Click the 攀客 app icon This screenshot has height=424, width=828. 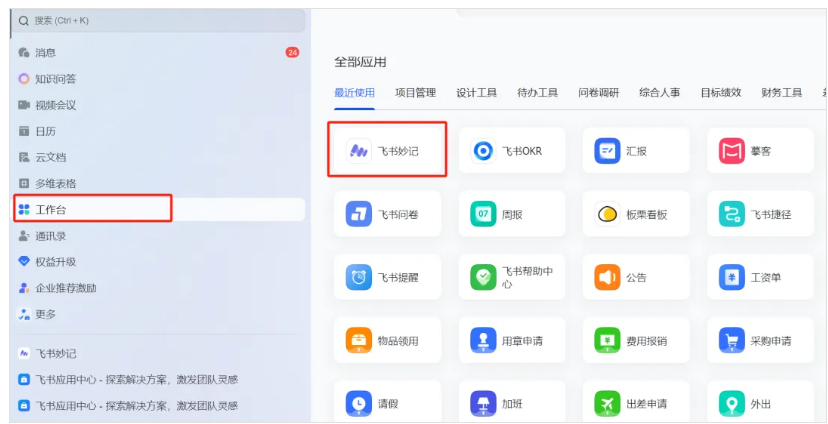(x=731, y=151)
